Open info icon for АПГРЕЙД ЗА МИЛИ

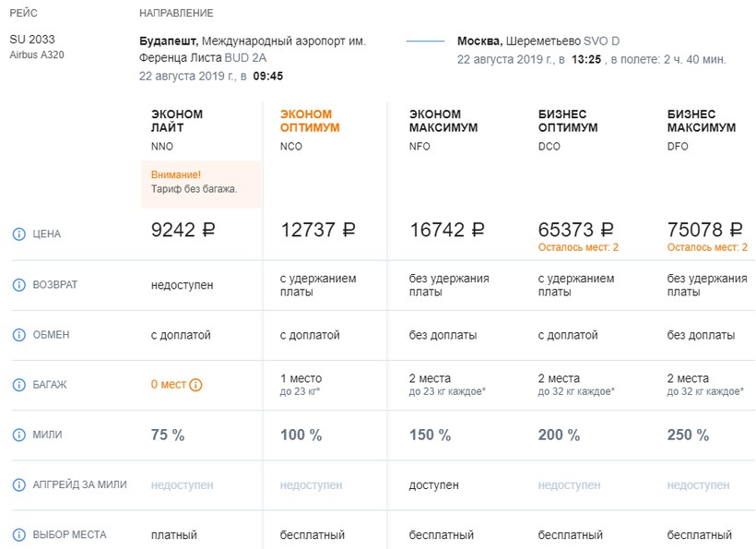(x=18, y=484)
